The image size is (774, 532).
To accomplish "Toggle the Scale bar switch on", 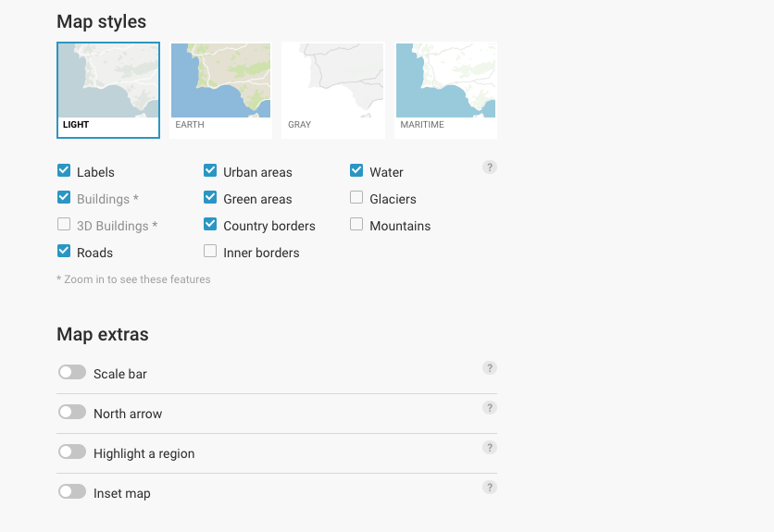I will 72,373.
